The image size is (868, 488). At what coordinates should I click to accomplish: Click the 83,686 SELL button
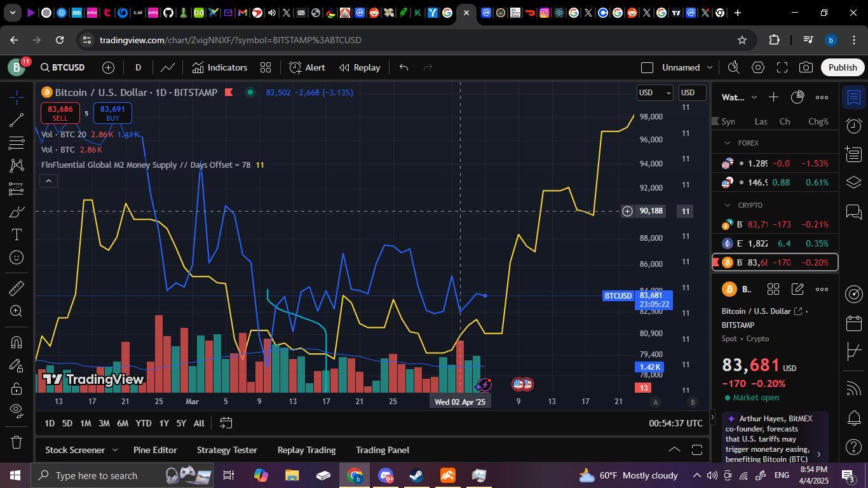(x=60, y=113)
